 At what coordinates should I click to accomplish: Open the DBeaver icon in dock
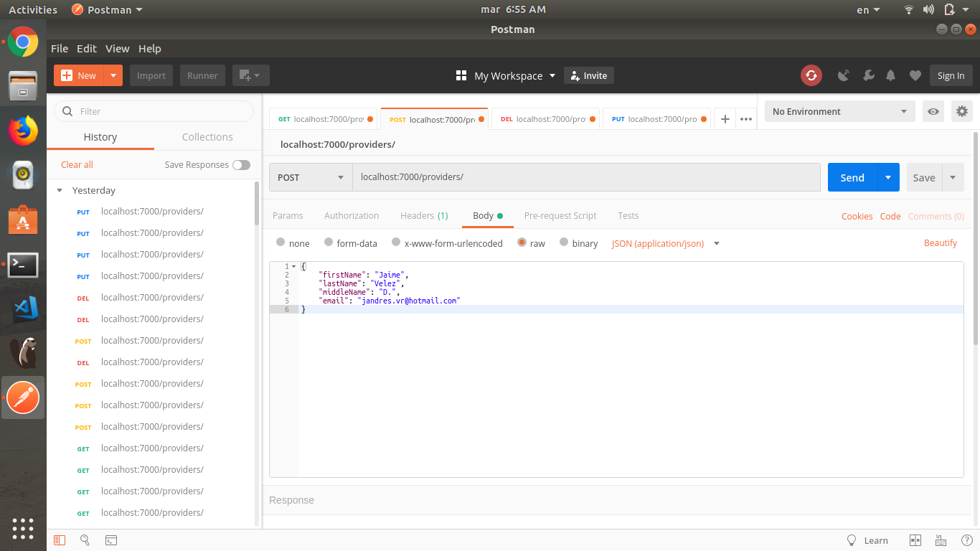(23, 353)
